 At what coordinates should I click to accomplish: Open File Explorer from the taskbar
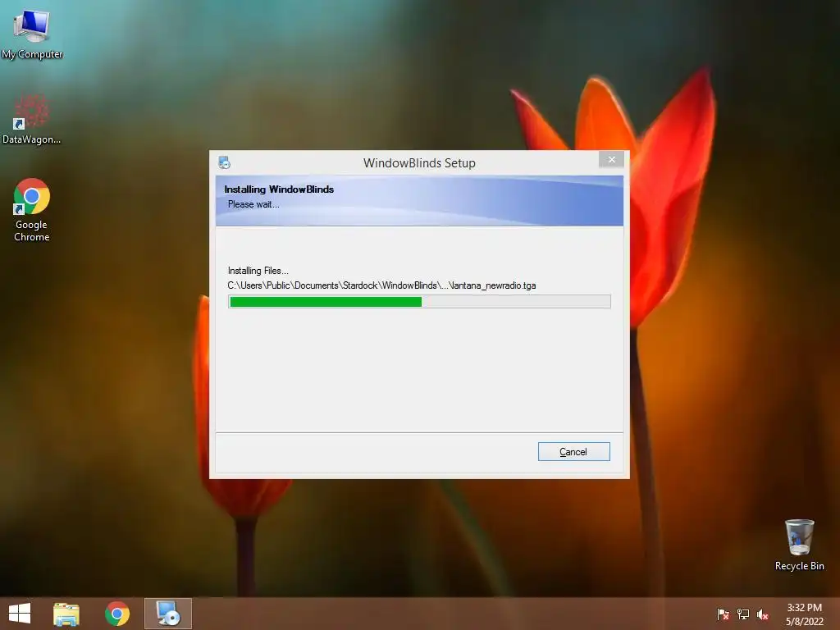[66, 614]
